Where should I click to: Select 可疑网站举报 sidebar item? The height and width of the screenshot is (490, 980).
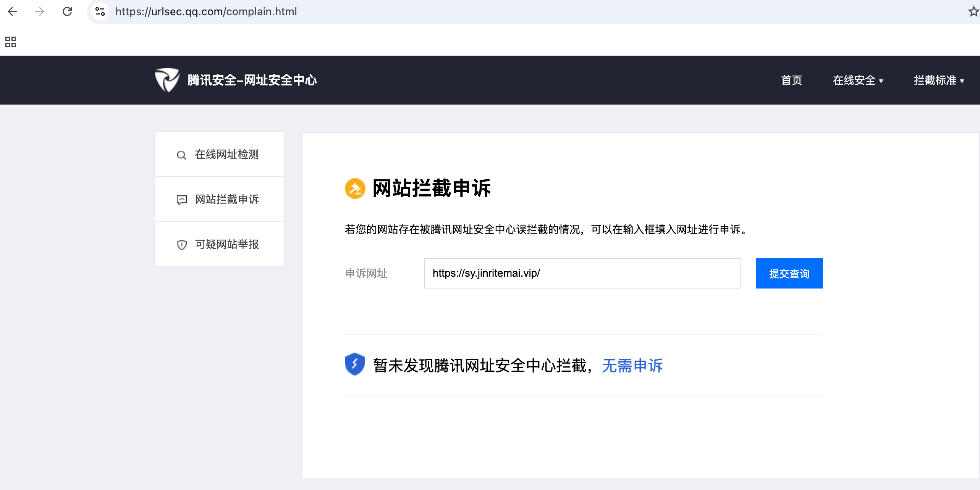click(226, 245)
